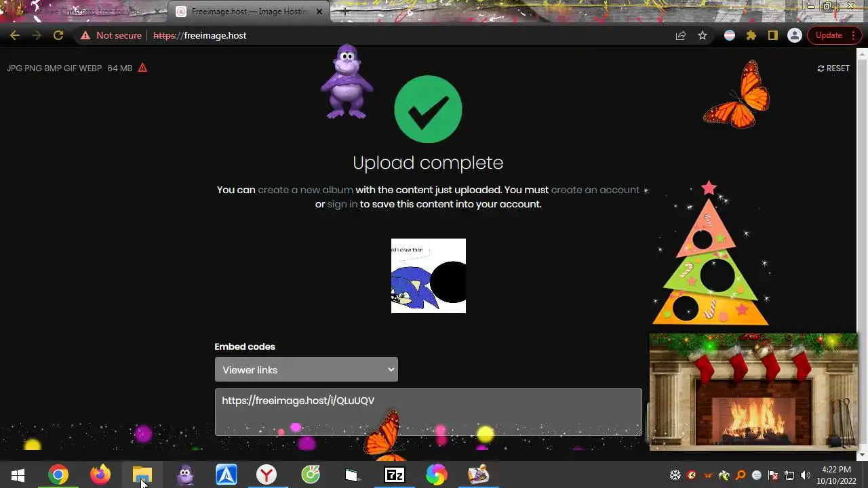Open a new browser tab
This screenshot has height=488, width=868.
coord(345,12)
